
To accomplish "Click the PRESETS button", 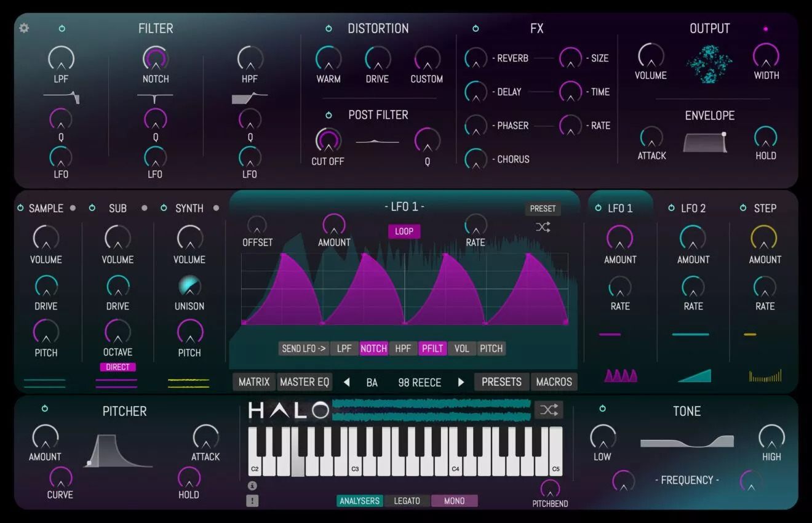I will coord(501,382).
